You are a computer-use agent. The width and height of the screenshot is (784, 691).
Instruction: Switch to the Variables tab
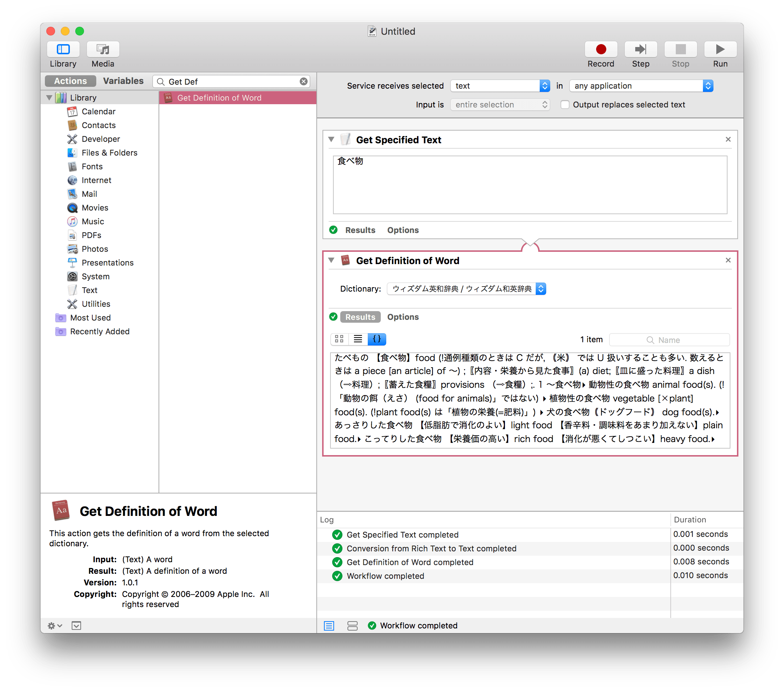pos(123,81)
